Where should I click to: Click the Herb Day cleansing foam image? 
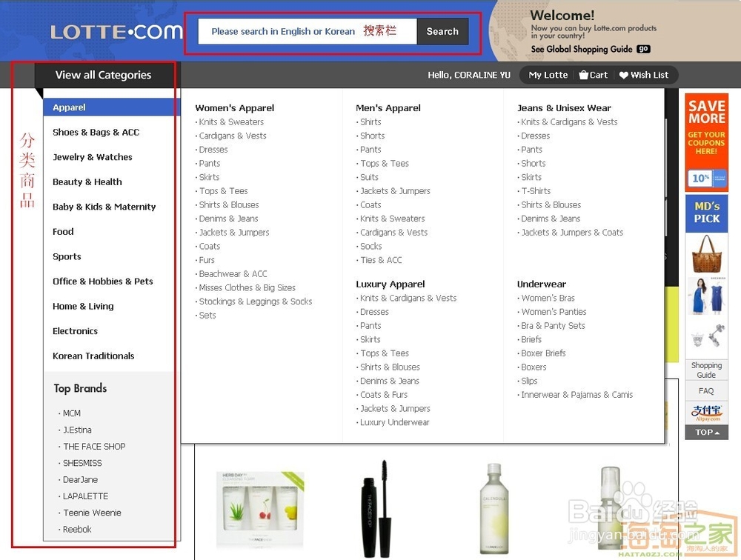[260, 510]
